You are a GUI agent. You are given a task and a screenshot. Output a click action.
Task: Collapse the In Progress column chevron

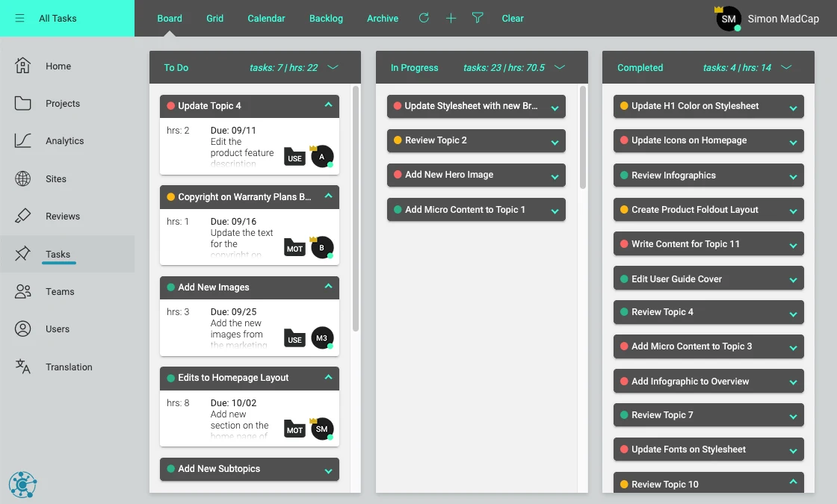click(x=560, y=67)
